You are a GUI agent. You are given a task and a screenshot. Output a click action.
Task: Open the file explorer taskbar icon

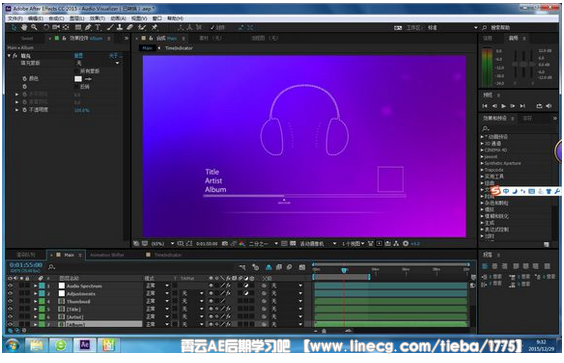37,345
